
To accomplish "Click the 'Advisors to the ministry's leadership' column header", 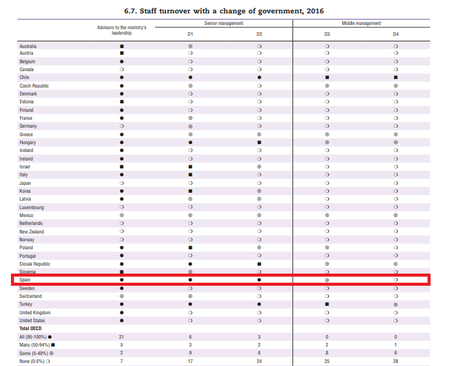I will (122, 30).
